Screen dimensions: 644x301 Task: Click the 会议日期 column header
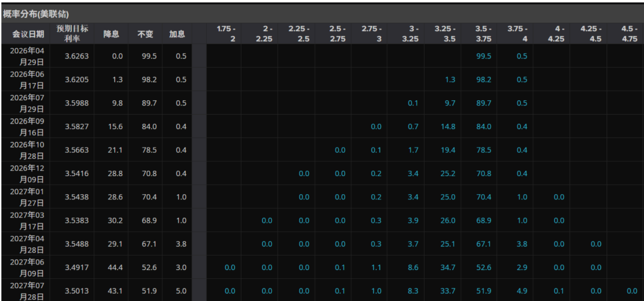click(28, 34)
